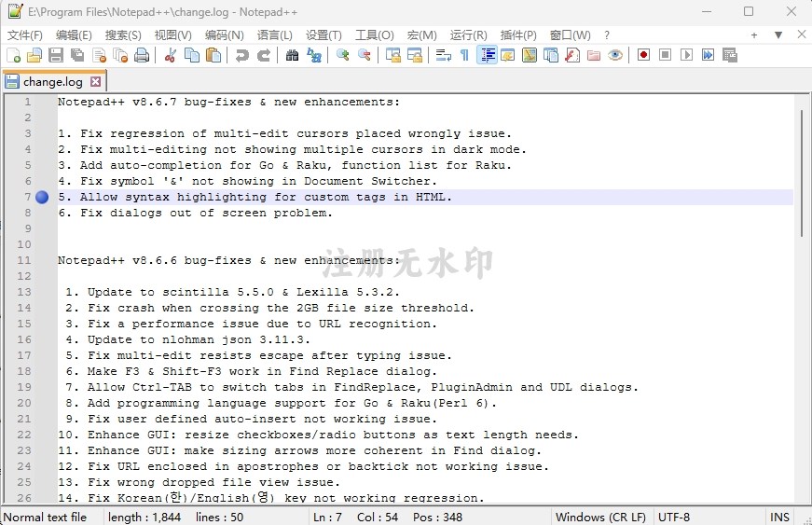Show the Document Map panel
The image size is (812, 525).
(530, 55)
